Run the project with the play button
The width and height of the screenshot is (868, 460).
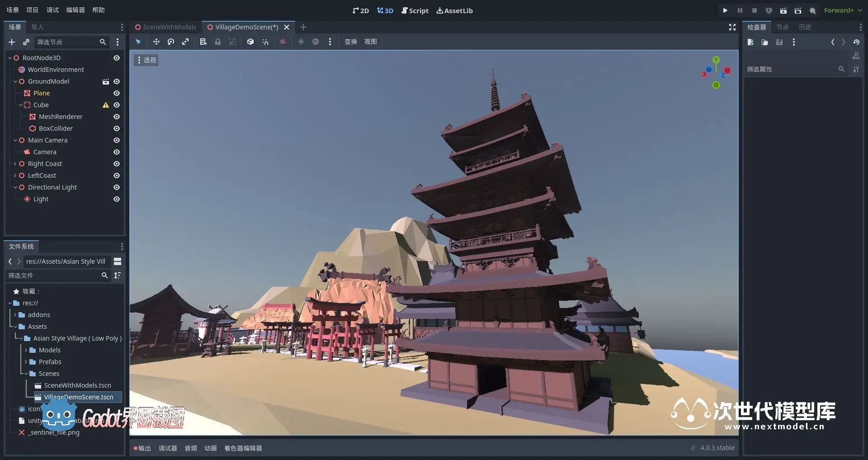725,10
